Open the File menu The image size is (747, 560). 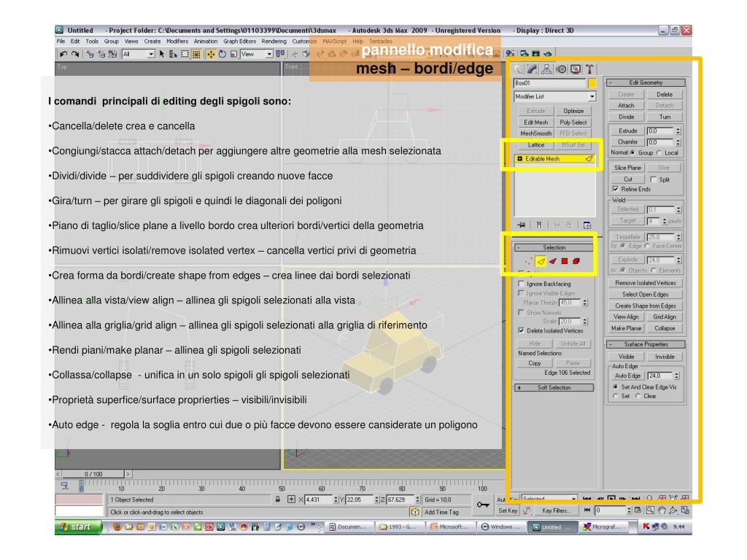(61, 42)
